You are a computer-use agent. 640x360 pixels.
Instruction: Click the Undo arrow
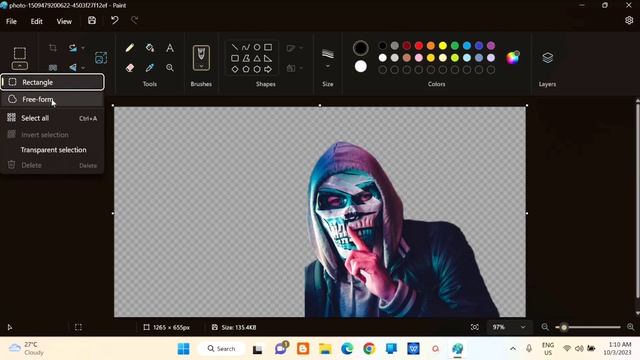point(115,20)
